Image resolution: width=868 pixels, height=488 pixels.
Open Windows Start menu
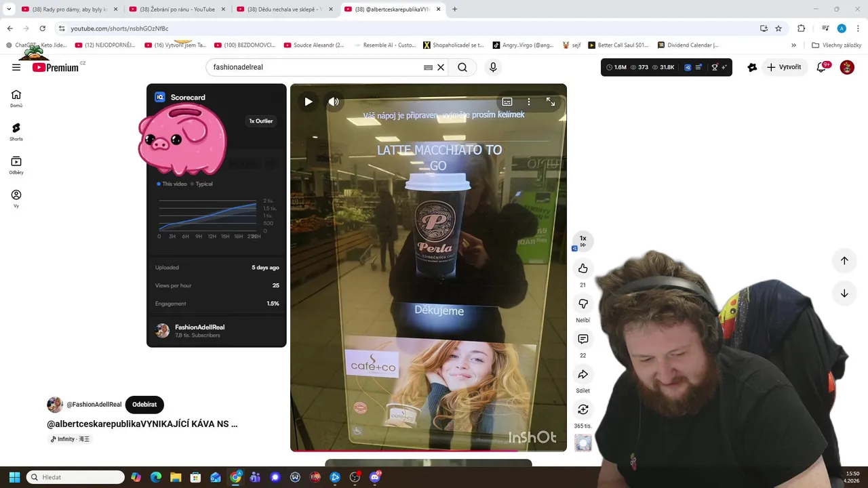(x=14, y=477)
